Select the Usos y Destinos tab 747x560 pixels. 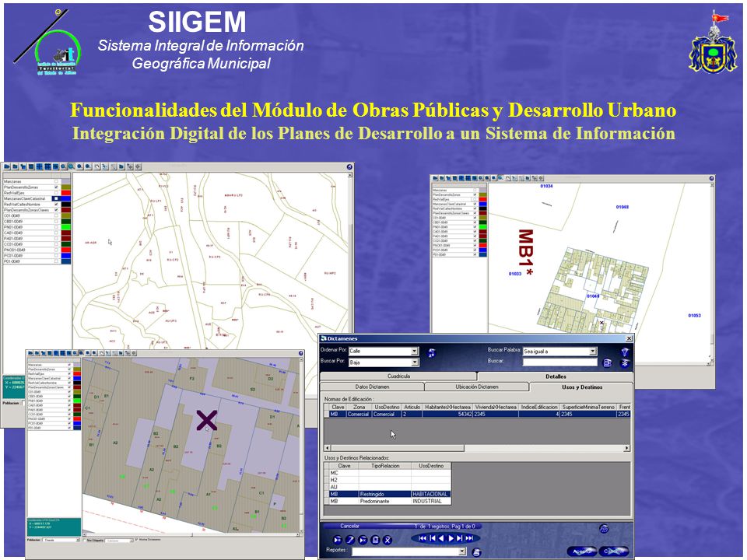(x=582, y=387)
